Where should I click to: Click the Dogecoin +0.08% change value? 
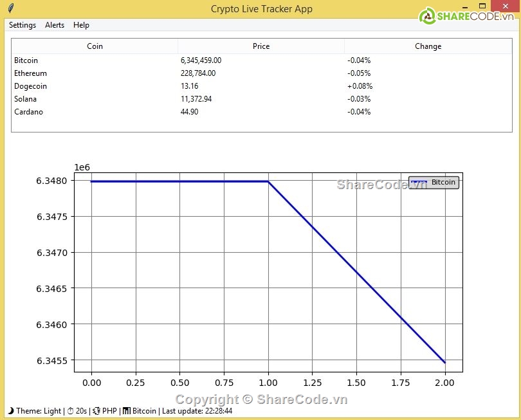click(x=360, y=86)
